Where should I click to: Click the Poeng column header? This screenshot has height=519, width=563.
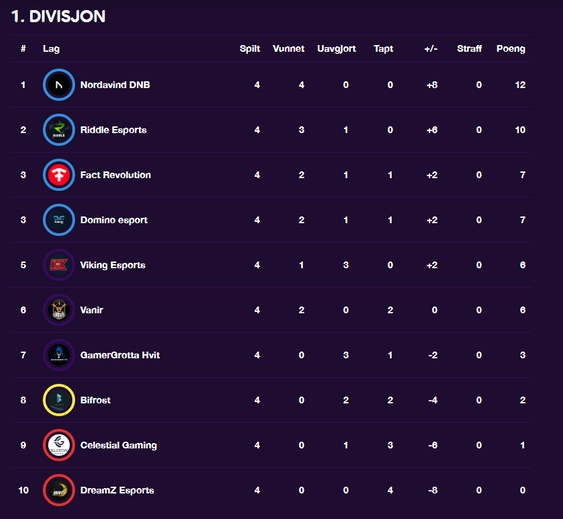[x=511, y=49]
